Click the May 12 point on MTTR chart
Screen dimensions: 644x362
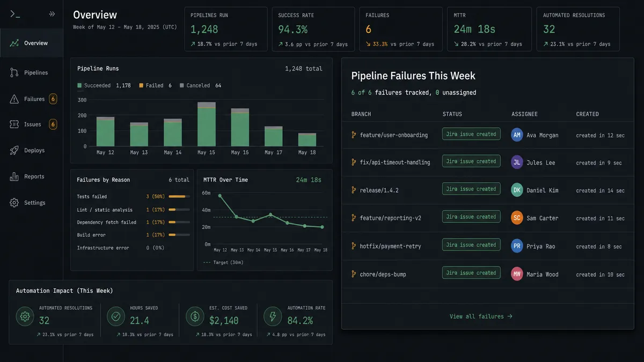(220, 196)
